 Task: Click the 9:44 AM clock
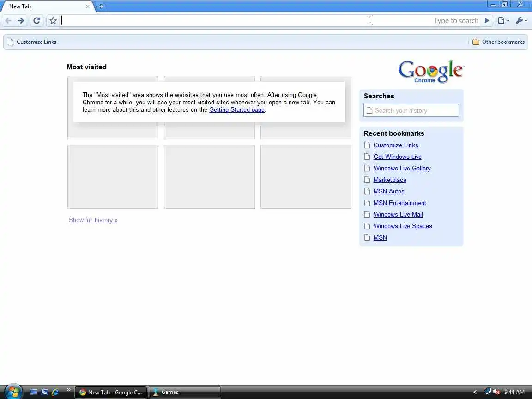(x=514, y=392)
